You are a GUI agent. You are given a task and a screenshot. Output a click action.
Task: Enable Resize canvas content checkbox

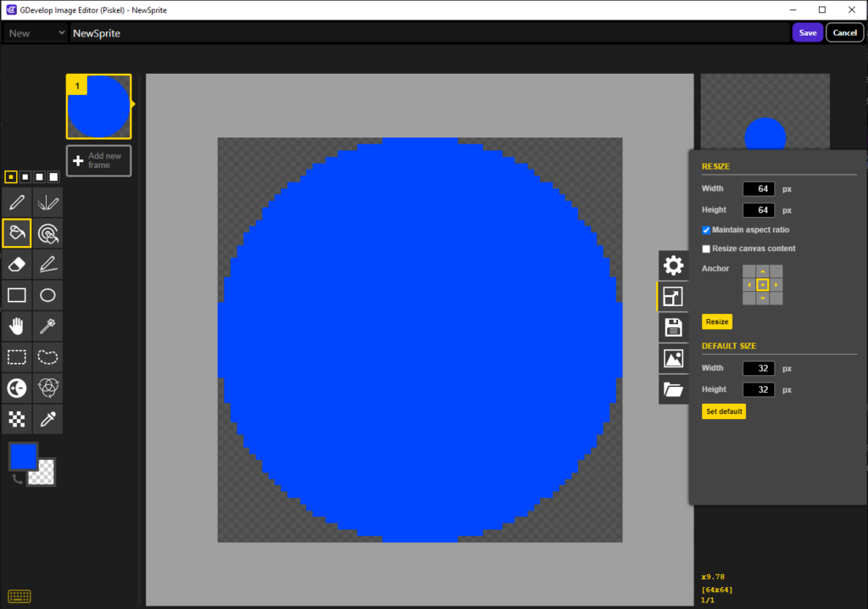[x=706, y=249]
